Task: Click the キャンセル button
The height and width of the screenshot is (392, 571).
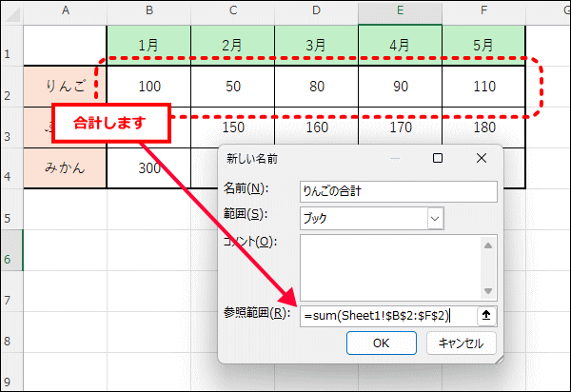Action: 461,343
